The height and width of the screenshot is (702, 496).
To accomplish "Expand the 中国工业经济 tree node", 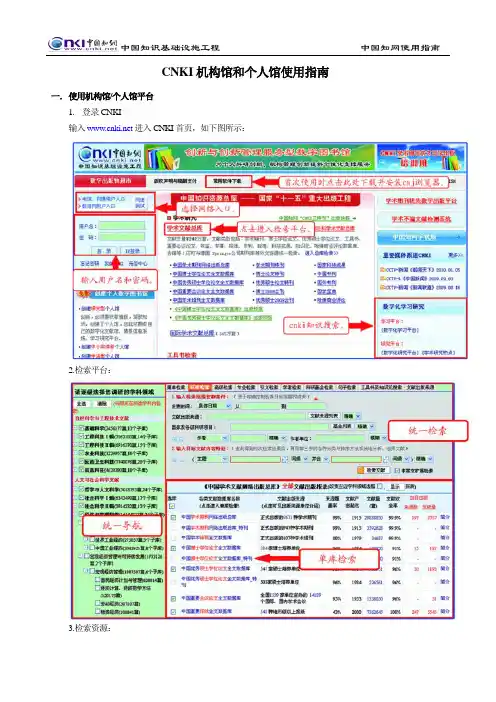I will pyautogui.click(x=87, y=548).
